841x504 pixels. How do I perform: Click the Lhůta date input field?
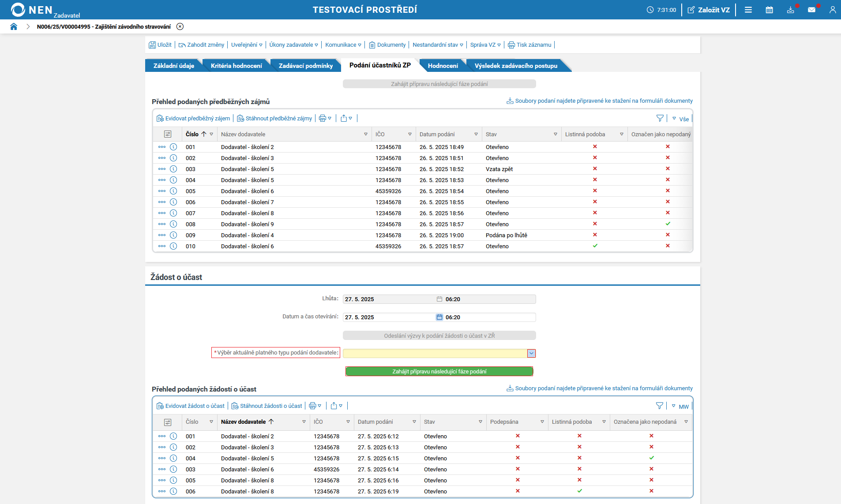(x=388, y=299)
